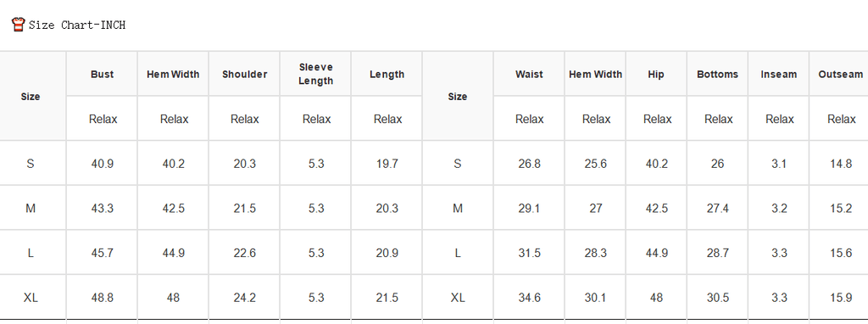Click shoulder value 21.5 in row M
Image resolution: width=868 pixels, height=324 pixels.
245,209
